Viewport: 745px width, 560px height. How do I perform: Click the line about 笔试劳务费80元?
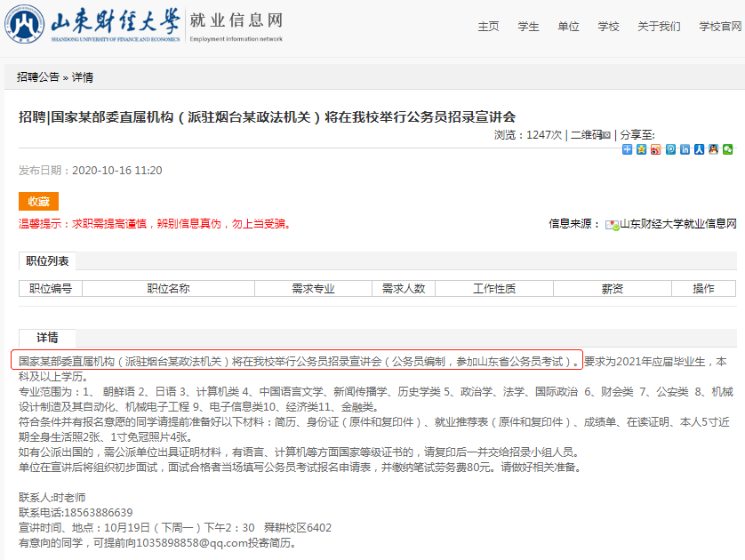(x=300, y=468)
